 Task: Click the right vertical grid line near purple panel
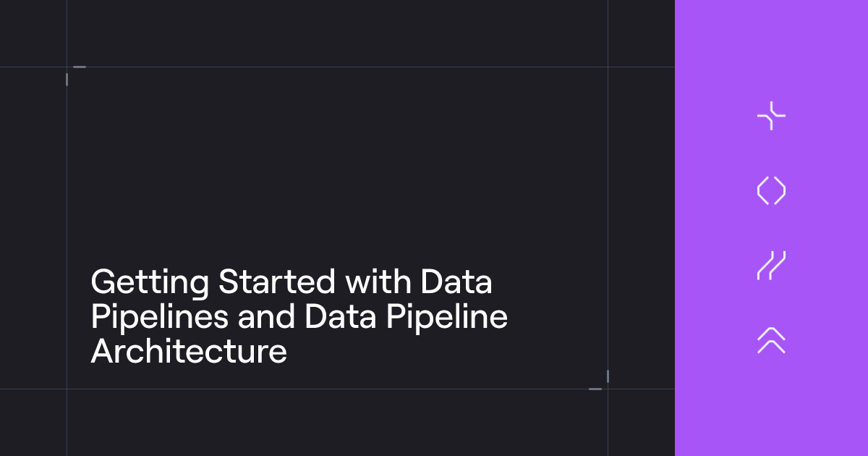[x=608, y=228]
